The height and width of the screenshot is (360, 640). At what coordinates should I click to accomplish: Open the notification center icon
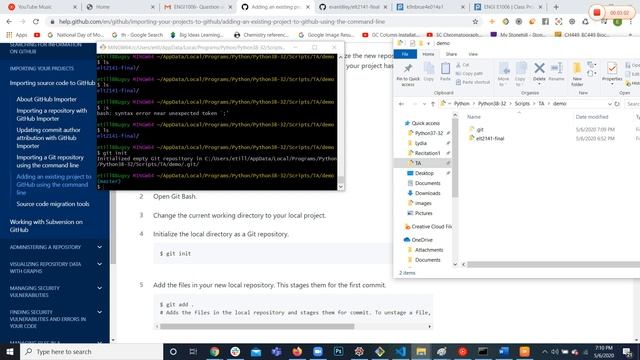click(627, 351)
